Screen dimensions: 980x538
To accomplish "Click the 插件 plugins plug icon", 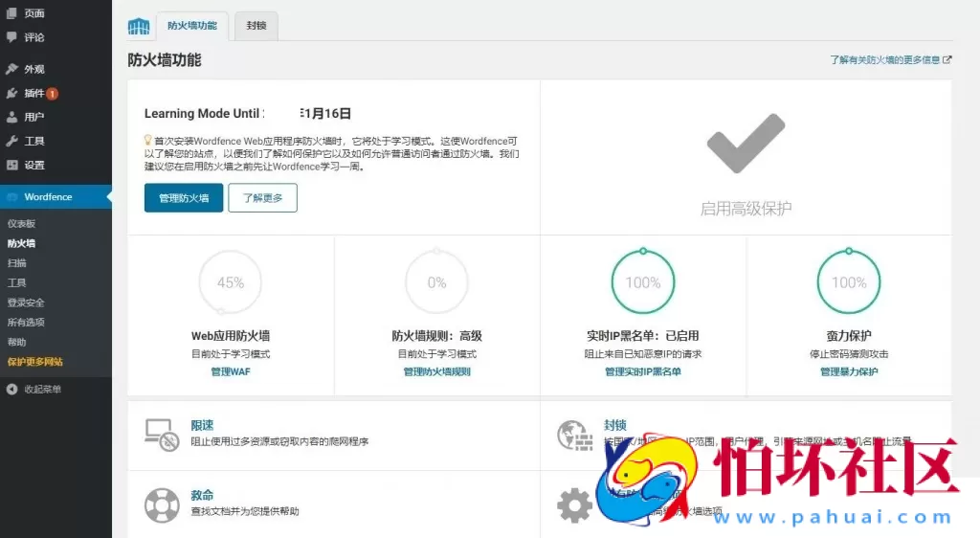I will (11, 93).
